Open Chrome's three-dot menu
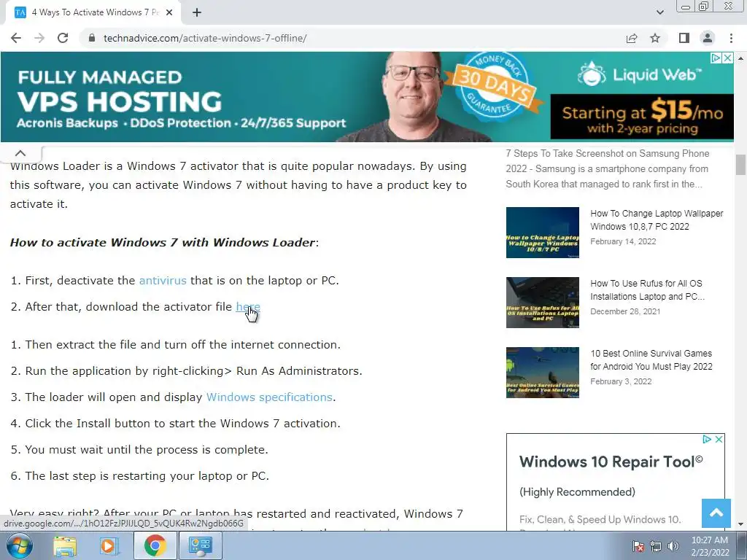Viewport: 747px width, 560px height. [x=731, y=38]
